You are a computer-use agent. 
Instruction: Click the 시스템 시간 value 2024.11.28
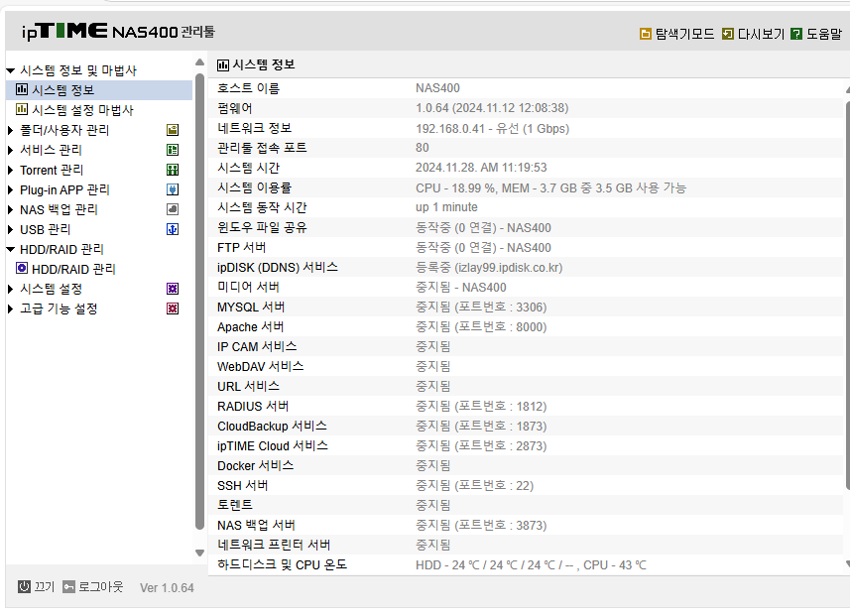481,168
